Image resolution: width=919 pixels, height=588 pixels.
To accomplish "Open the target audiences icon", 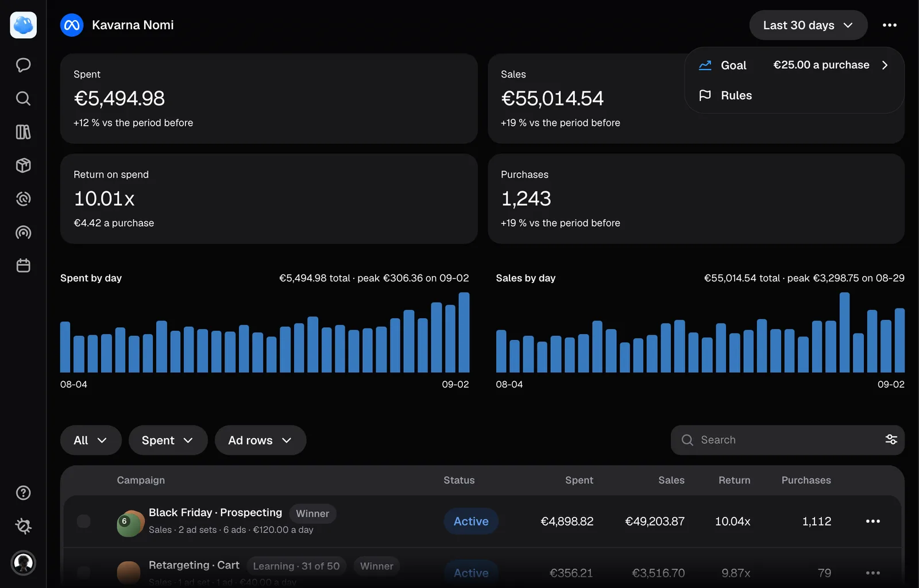I will point(23,199).
